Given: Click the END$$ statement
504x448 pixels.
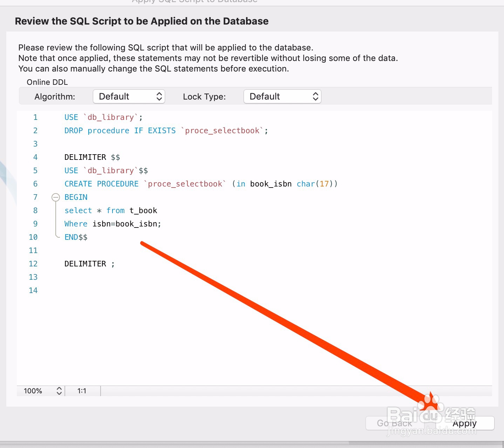Looking at the screenshot, I should [x=76, y=237].
